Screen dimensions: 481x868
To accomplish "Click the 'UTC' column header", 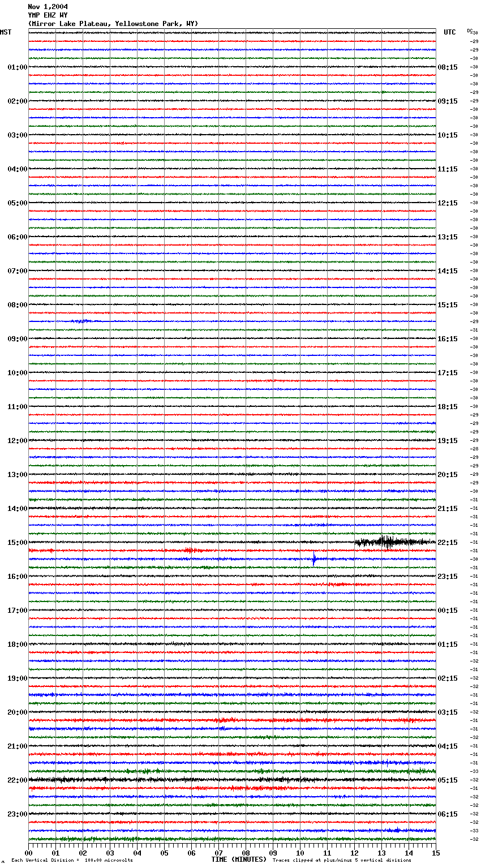I will [x=449, y=32].
